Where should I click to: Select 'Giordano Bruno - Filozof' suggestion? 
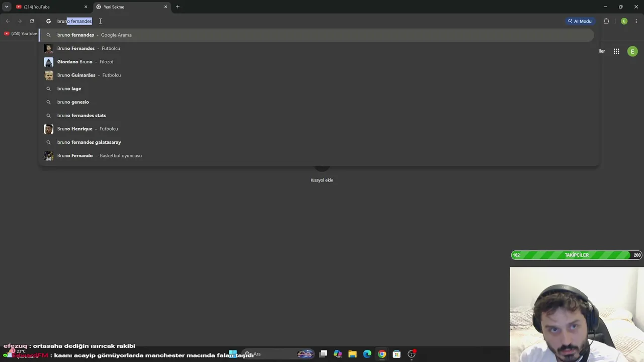(x=317, y=62)
